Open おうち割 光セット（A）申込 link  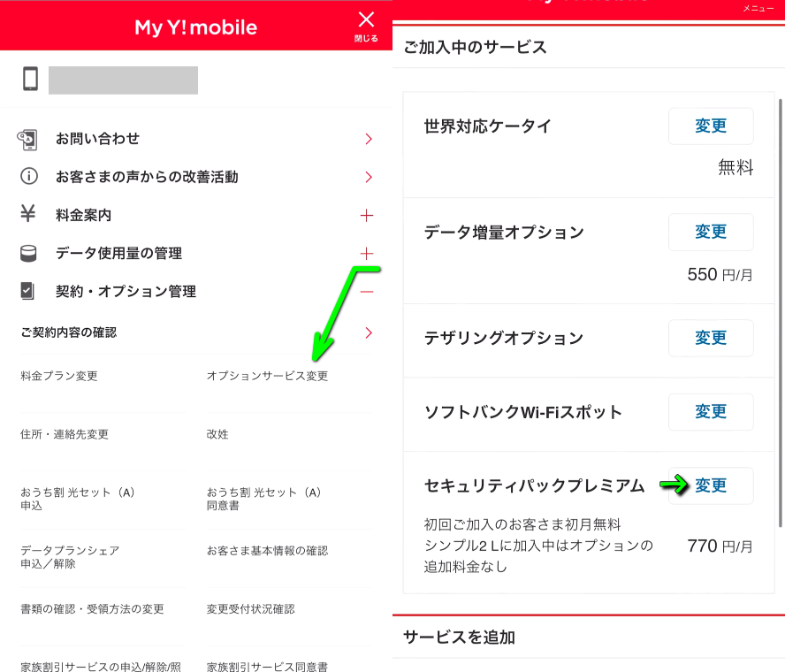78,499
